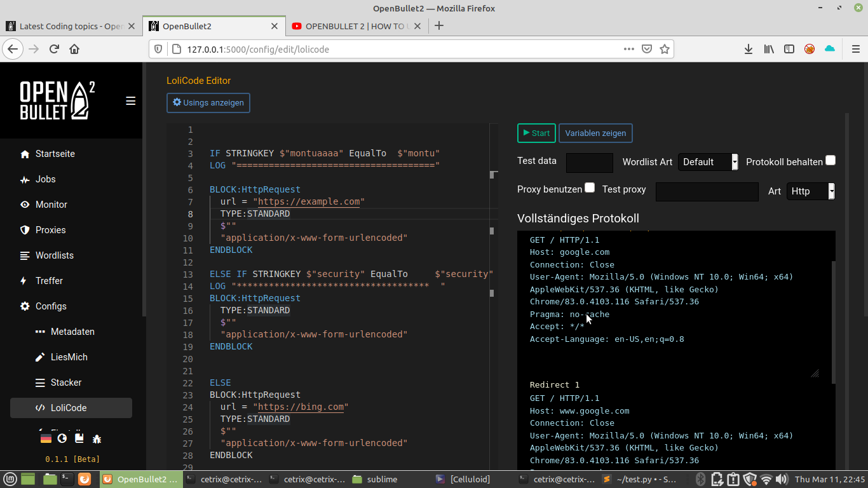Enable Proxy benutzen checkbox
Viewport: 868px width, 488px height.
click(590, 187)
